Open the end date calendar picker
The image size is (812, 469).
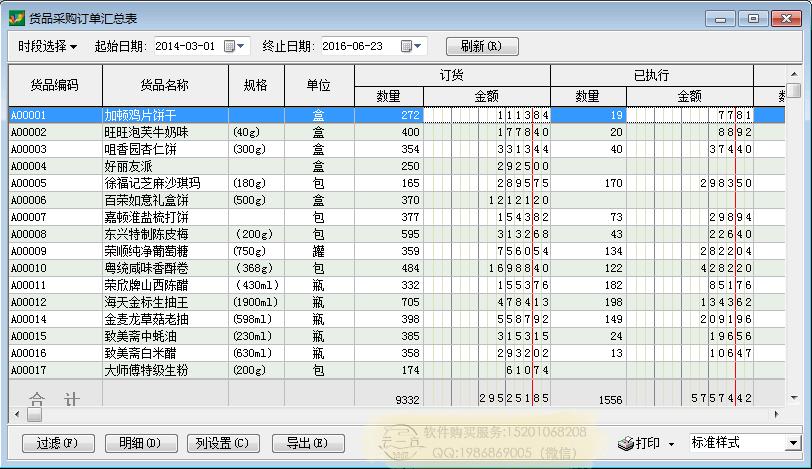(411, 46)
